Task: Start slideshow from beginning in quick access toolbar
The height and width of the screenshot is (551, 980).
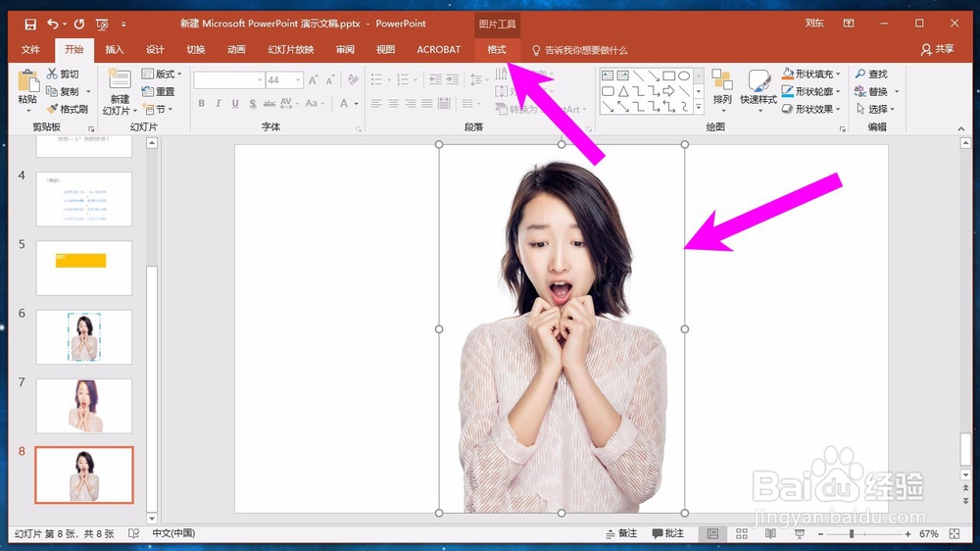Action: [x=102, y=25]
